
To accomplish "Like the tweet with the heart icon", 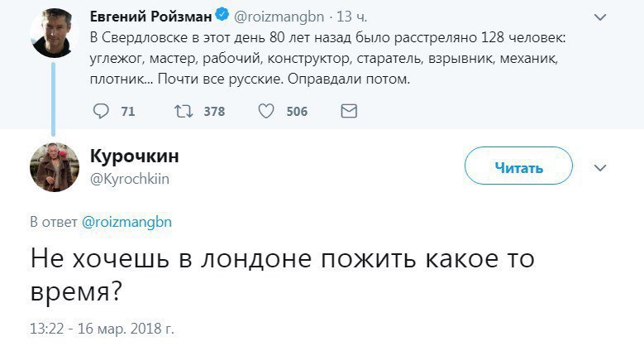I will coord(265,111).
